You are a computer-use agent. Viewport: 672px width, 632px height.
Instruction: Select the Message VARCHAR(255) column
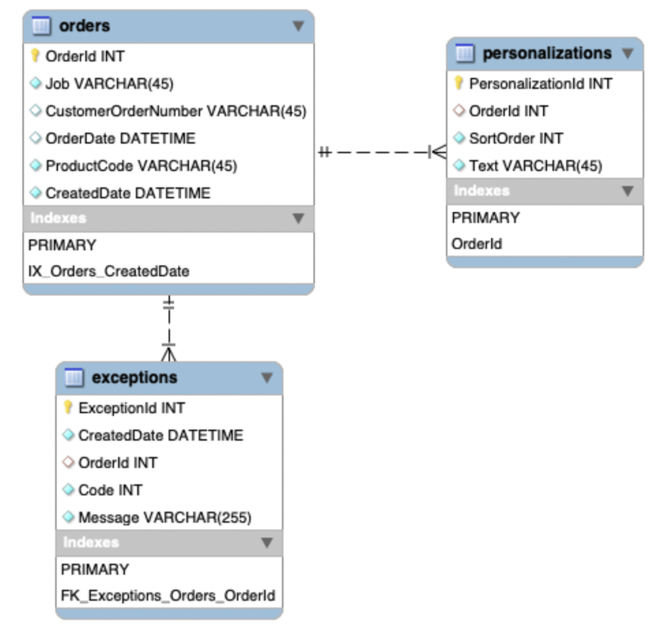(x=169, y=518)
